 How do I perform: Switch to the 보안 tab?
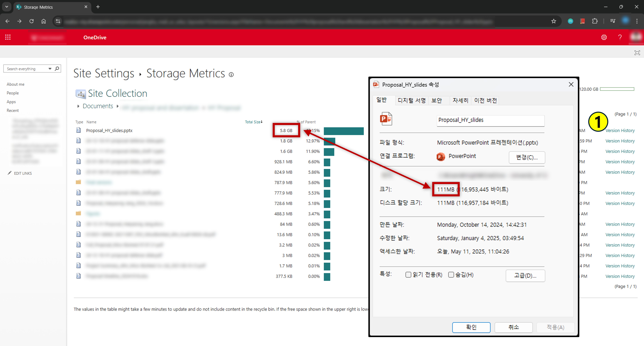[436, 100]
